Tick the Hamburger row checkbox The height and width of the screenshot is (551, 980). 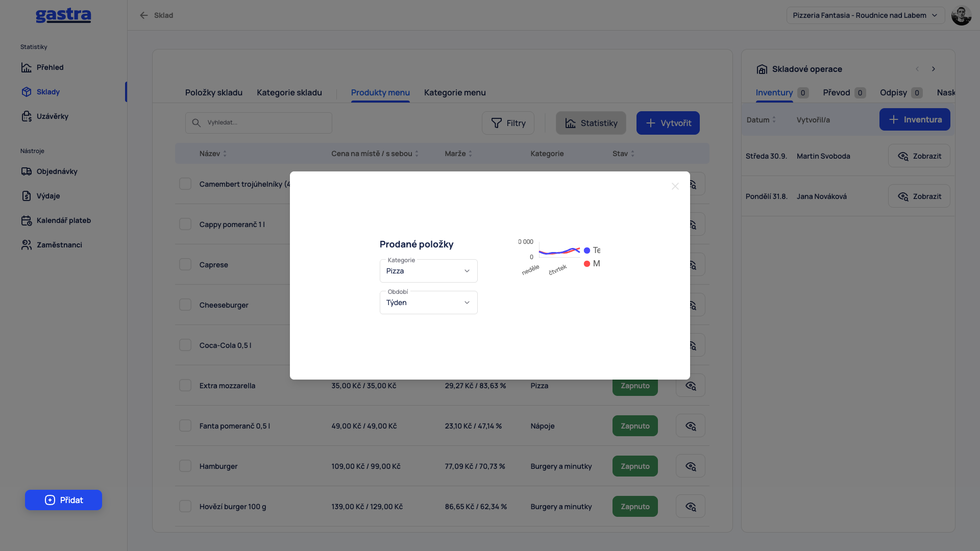click(185, 466)
